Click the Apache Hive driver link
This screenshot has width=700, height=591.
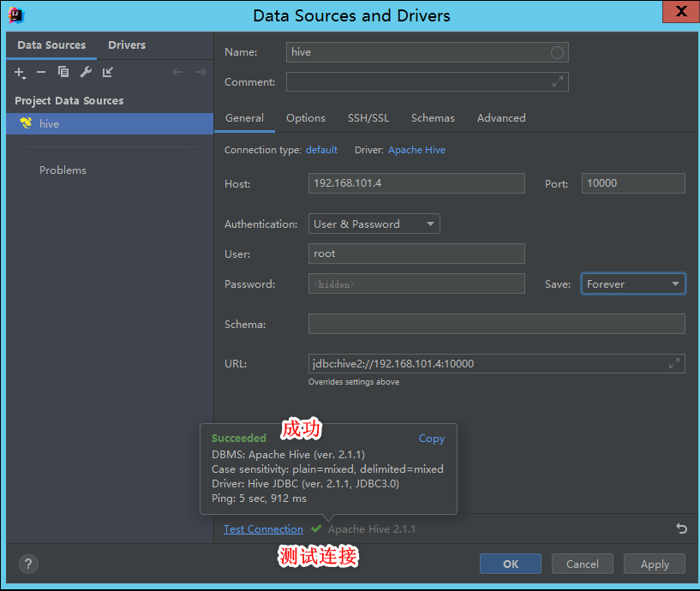pos(416,150)
